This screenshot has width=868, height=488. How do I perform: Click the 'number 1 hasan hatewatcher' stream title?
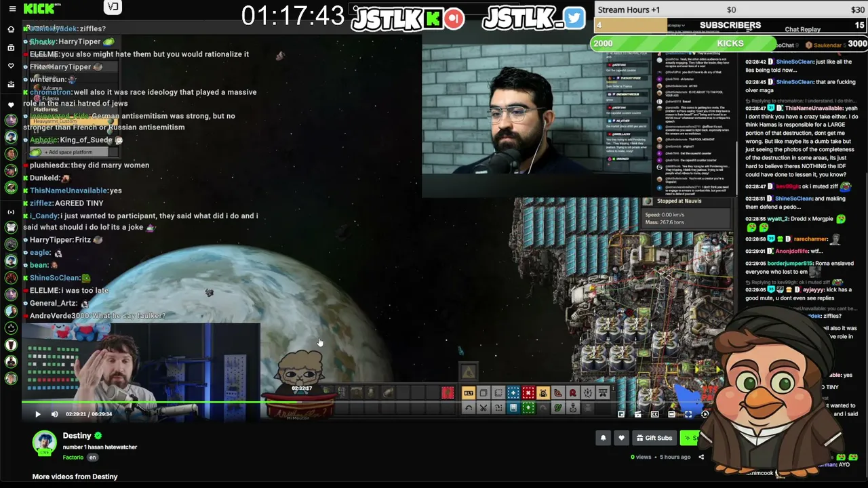tap(100, 447)
